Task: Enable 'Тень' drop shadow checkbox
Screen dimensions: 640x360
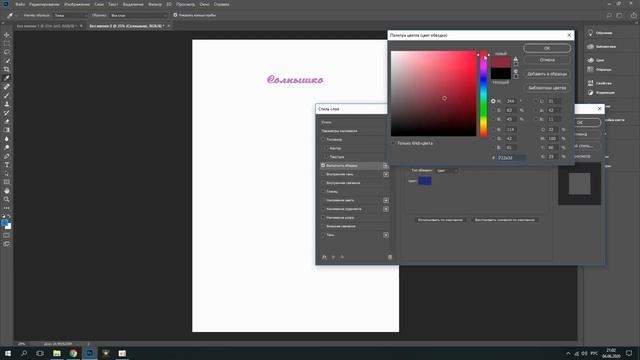Action: point(323,235)
